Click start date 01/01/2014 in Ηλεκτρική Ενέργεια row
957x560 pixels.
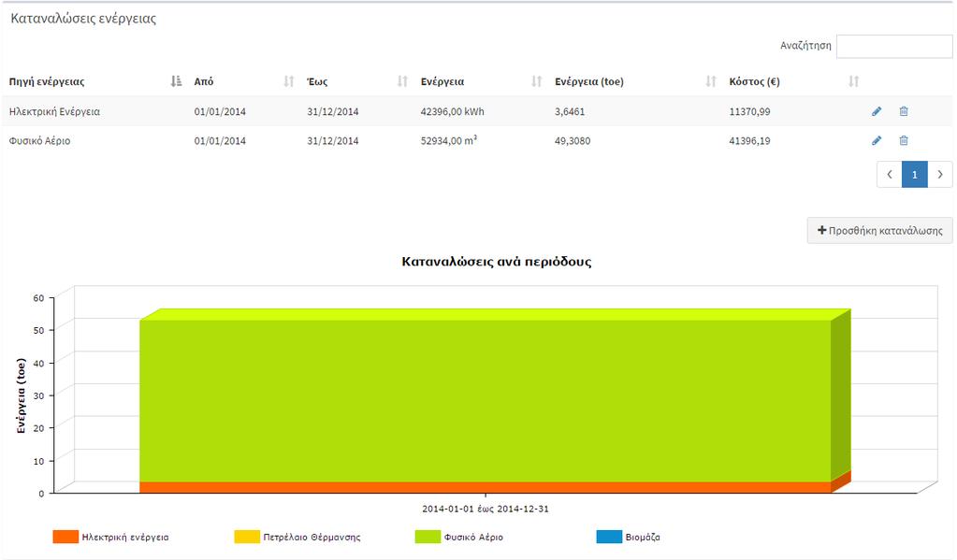pyautogui.click(x=220, y=111)
